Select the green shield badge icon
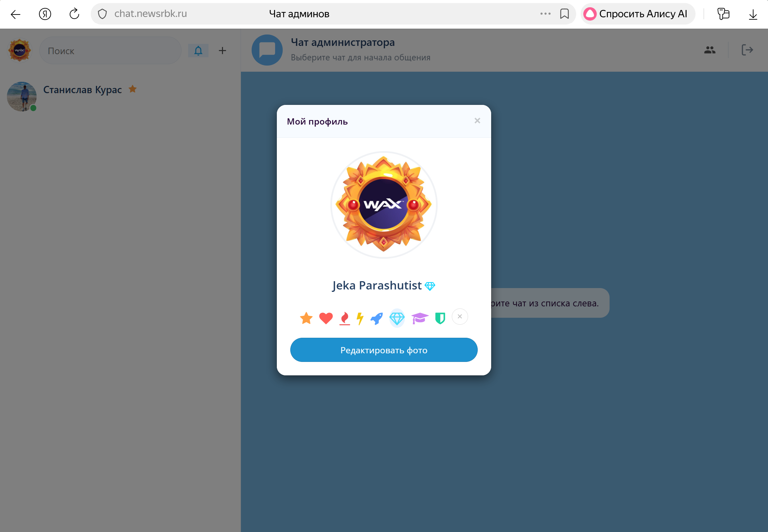Viewport: 768px width, 532px height. [440, 318]
